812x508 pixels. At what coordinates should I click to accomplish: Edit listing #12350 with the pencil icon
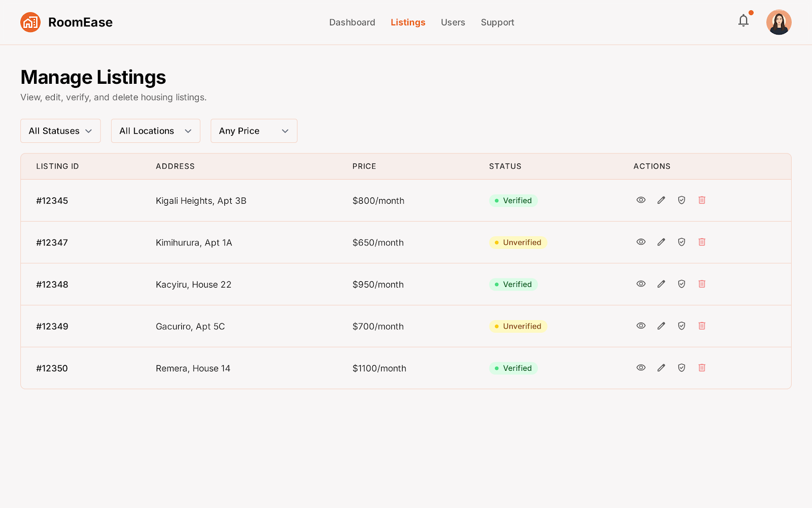(x=661, y=368)
